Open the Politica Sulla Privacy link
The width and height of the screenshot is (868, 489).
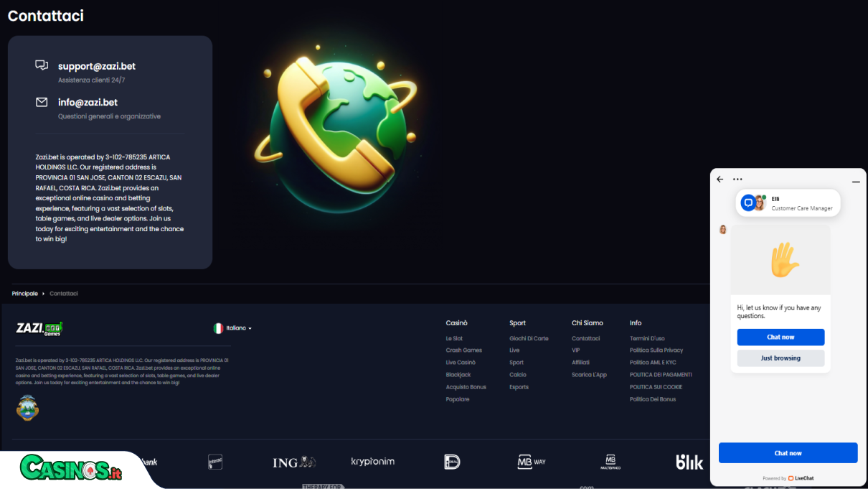point(656,350)
